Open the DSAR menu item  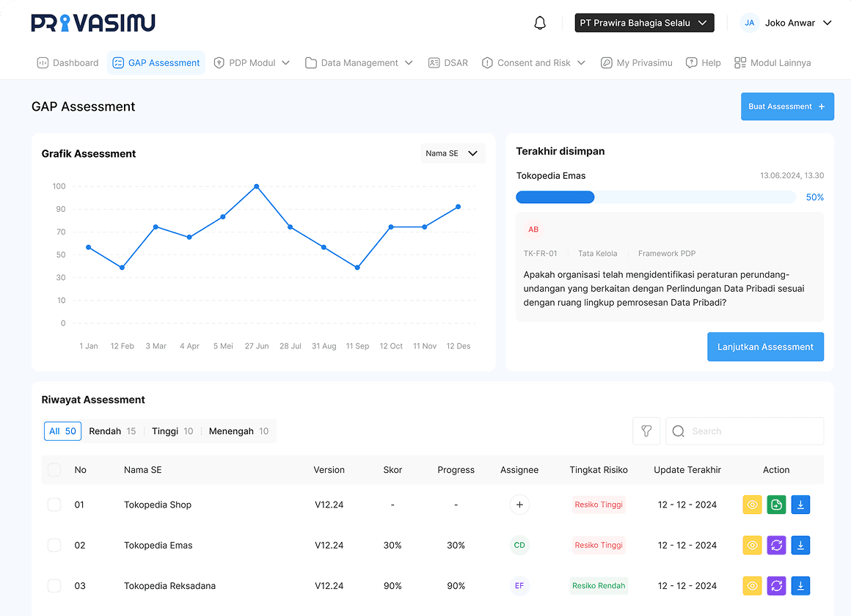(448, 63)
